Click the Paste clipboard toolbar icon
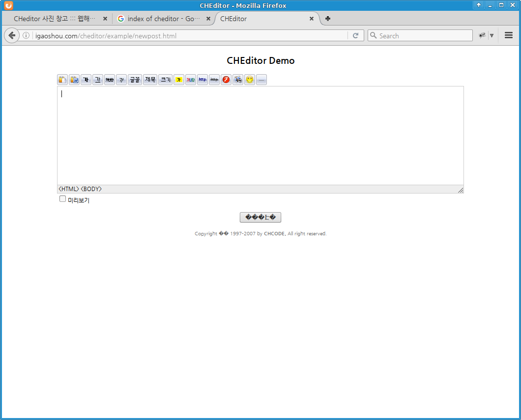Screen dimensions: 521x420 click(62, 80)
